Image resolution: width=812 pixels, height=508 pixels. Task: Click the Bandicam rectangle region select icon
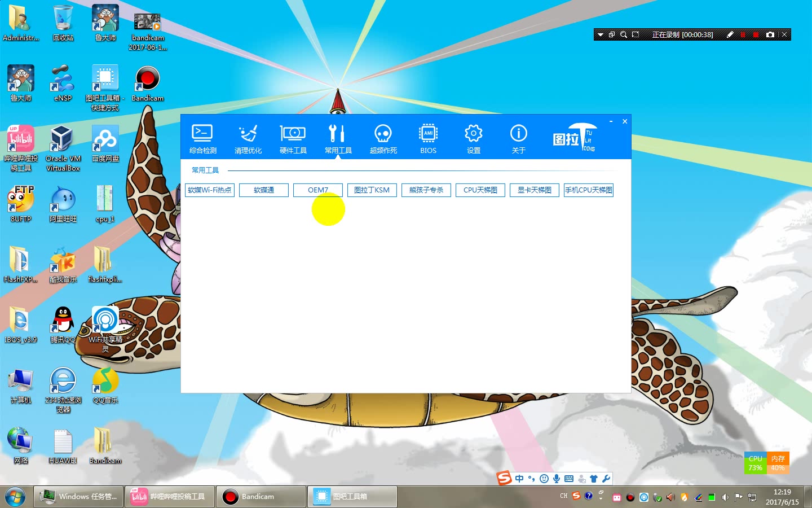(x=636, y=35)
